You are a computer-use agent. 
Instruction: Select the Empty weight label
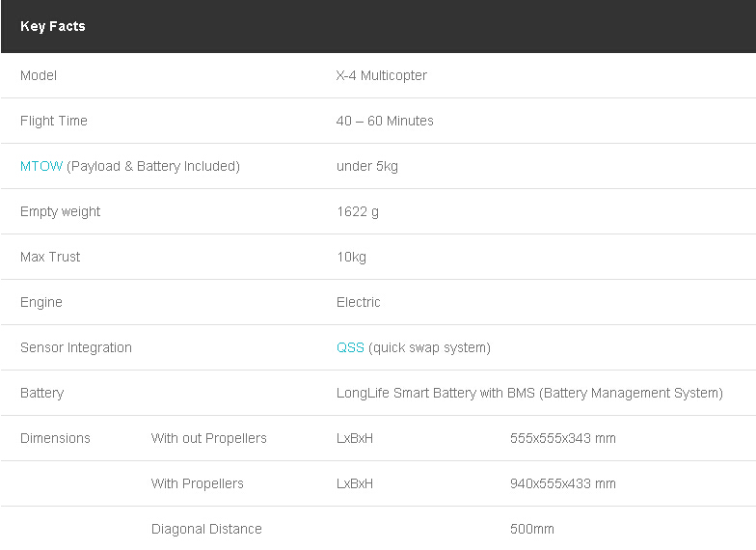[60, 212]
